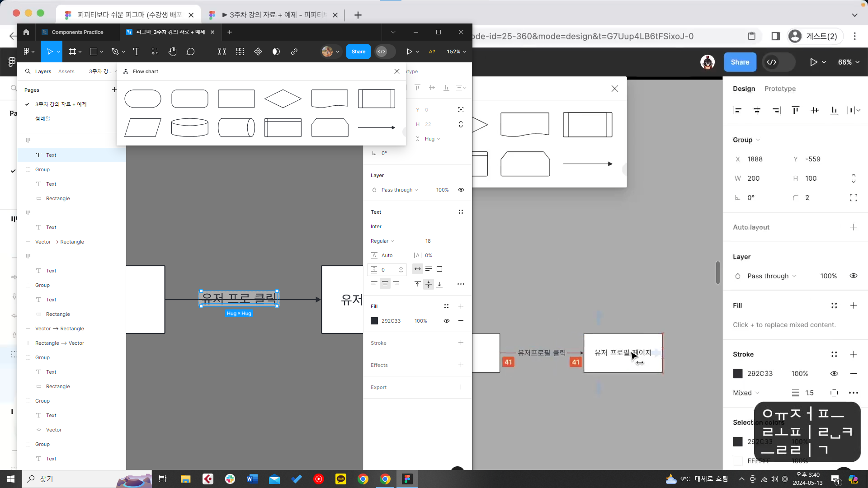868x488 pixels.
Task: Open the zoom level 152% dropdown
Action: tap(456, 52)
